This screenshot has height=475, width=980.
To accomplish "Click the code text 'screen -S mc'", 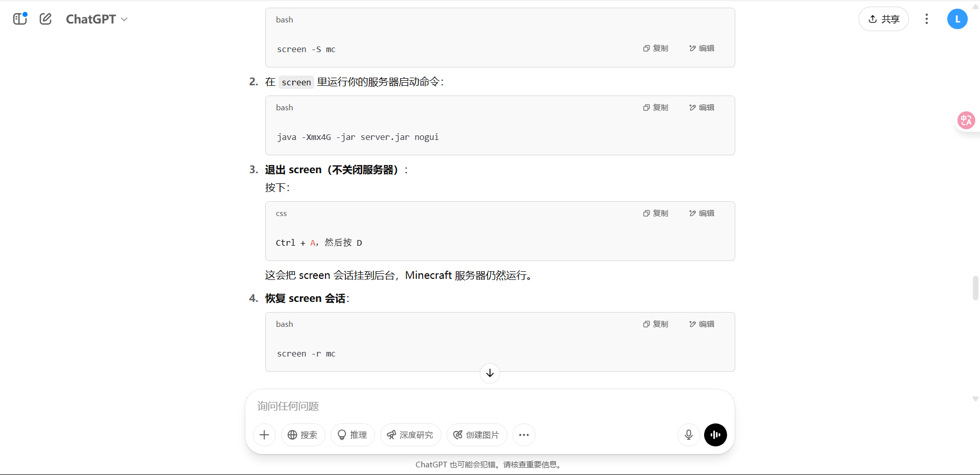I will point(306,49).
